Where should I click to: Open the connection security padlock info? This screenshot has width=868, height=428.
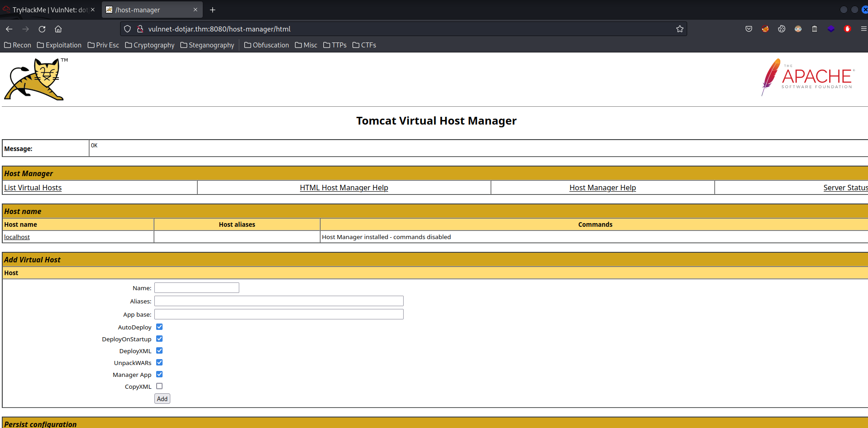click(x=140, y=29)
